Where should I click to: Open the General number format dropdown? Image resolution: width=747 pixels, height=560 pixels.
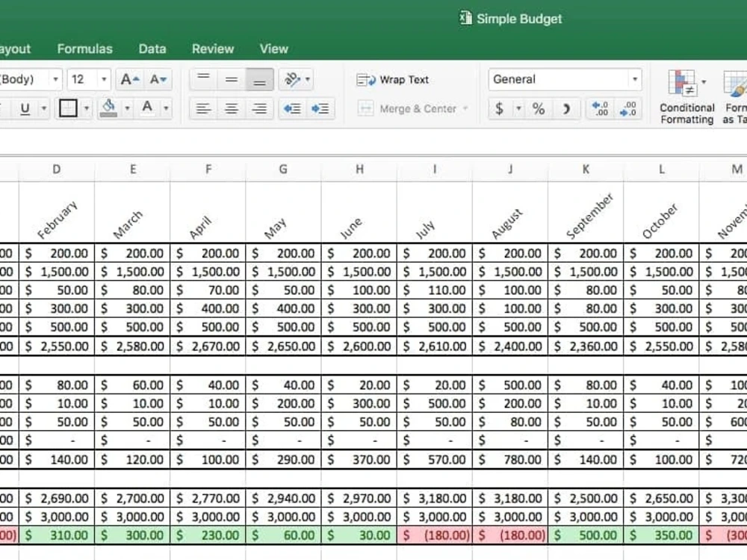(x=633, y=79)
